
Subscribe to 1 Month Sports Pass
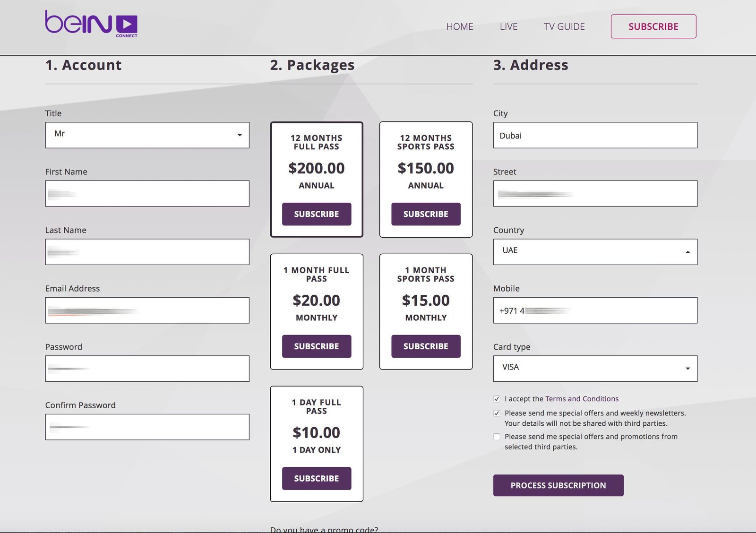426,346
